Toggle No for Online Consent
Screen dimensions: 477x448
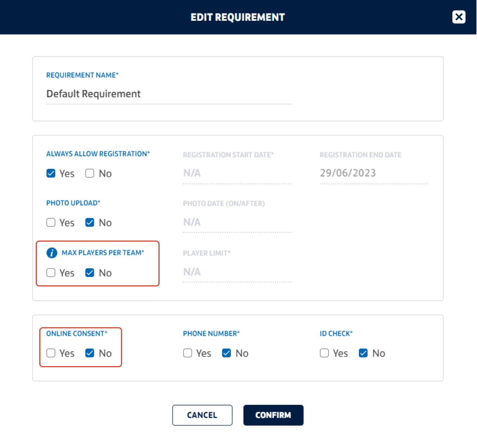(90, 353)
